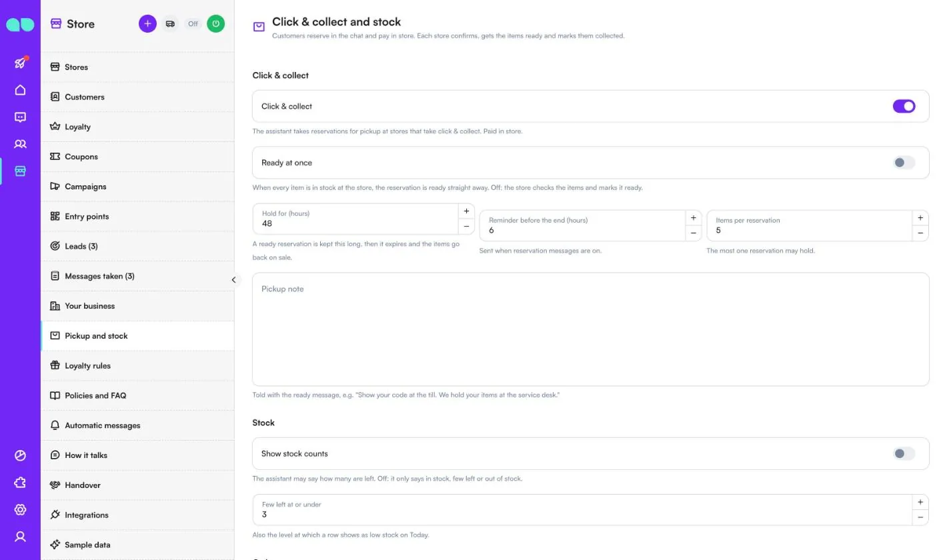
Task: Open the home icon in left rail
Action: (x=20, y=90)
